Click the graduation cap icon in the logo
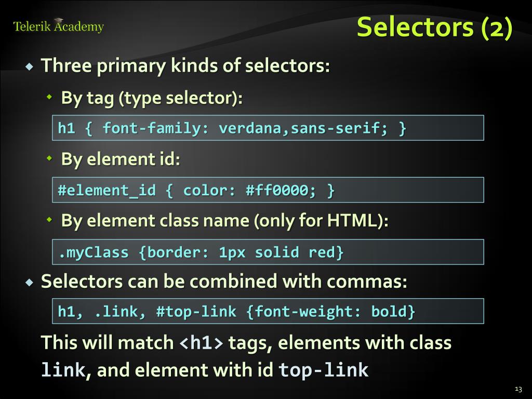This screenshot has width=532, height=399. [x=59, y=21]
